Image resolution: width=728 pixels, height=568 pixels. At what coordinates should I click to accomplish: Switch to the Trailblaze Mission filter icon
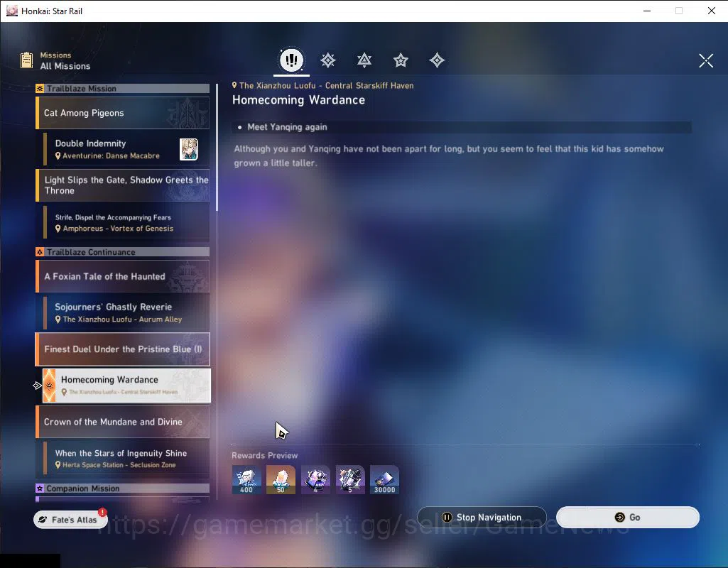(328, 60)
